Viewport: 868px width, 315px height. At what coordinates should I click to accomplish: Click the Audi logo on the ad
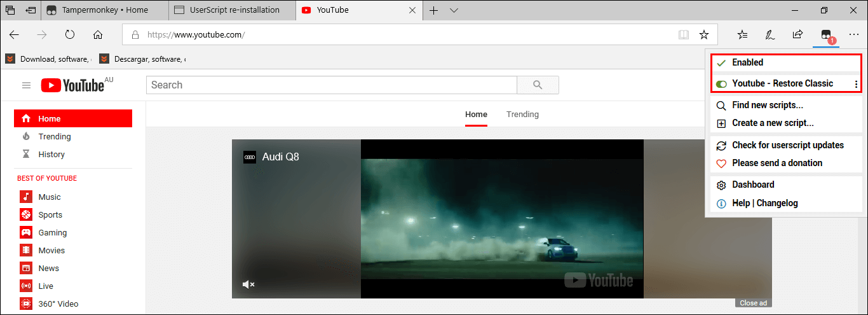[x=250, y=157]
